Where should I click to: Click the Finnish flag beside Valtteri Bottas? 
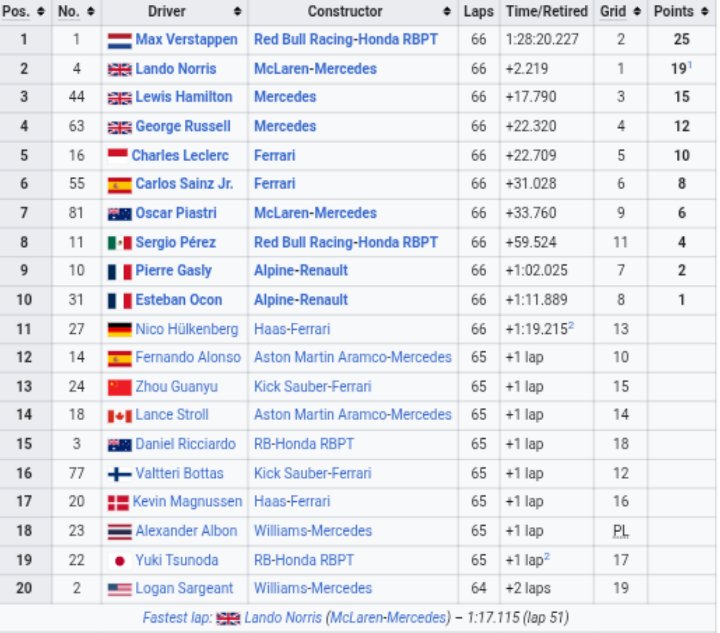click(x=119, y=474)
